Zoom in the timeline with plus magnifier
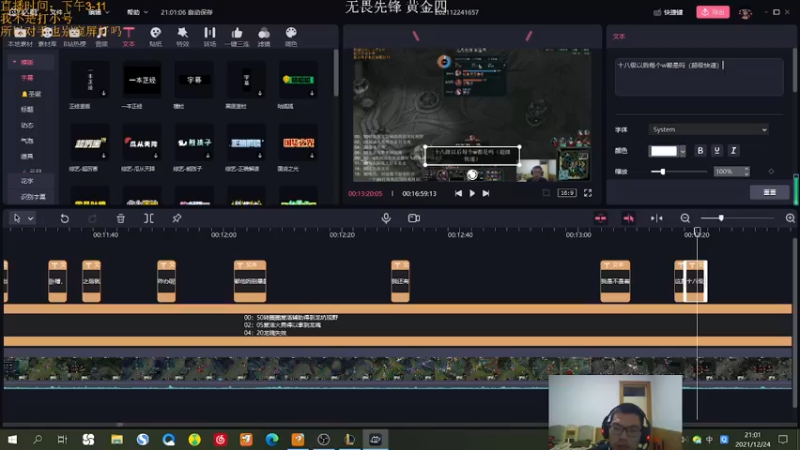 click(790, 218)
